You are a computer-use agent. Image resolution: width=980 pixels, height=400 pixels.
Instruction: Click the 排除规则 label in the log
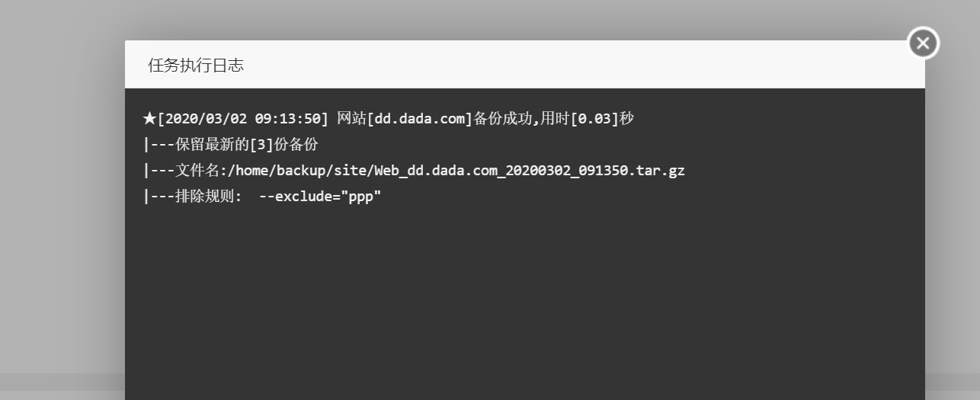click(x=205, y=196)
